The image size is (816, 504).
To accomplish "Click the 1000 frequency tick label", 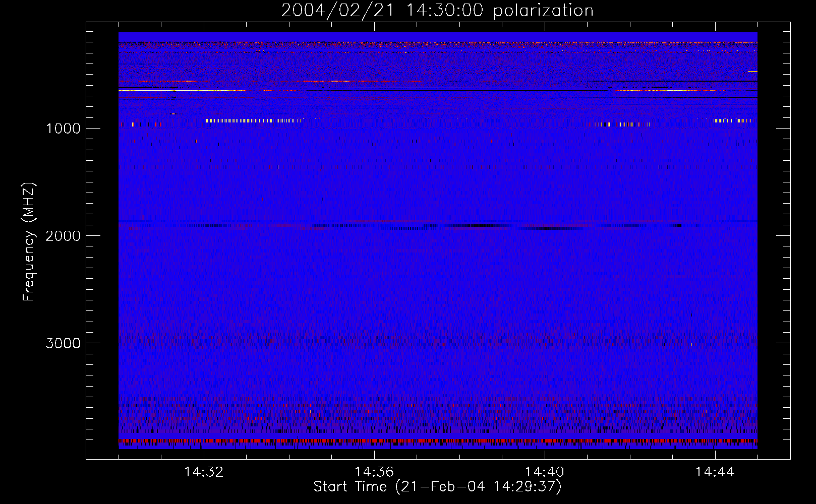I will click(x=63, y=129).
